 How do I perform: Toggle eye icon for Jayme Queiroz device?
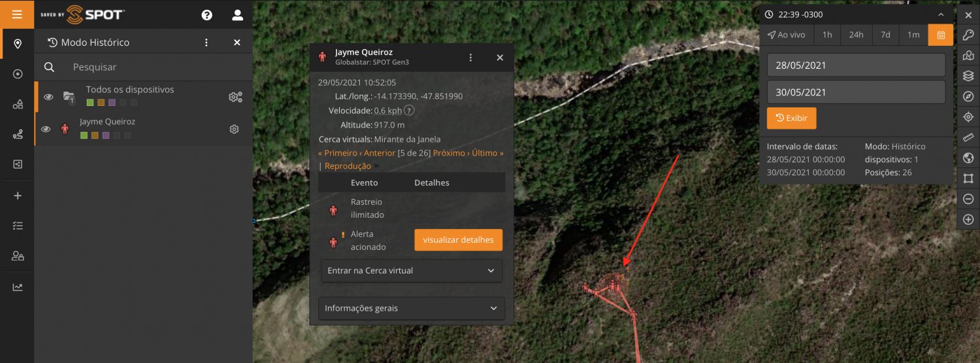[x=46, y=130]
